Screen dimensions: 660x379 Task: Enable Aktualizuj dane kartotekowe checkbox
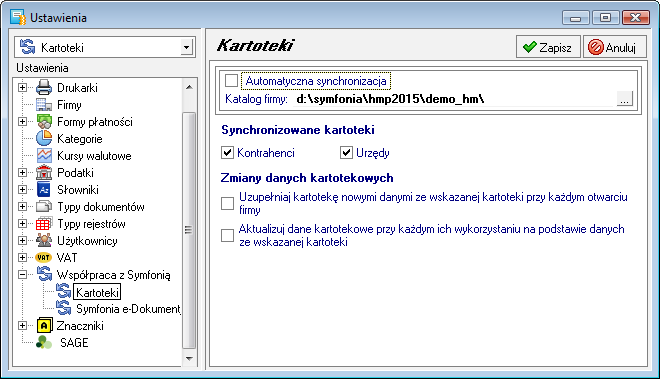[x=227, y=235]
